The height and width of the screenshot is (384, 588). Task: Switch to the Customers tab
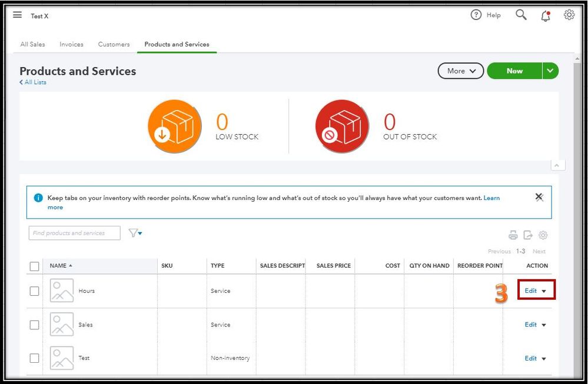[x=114, y=44]
